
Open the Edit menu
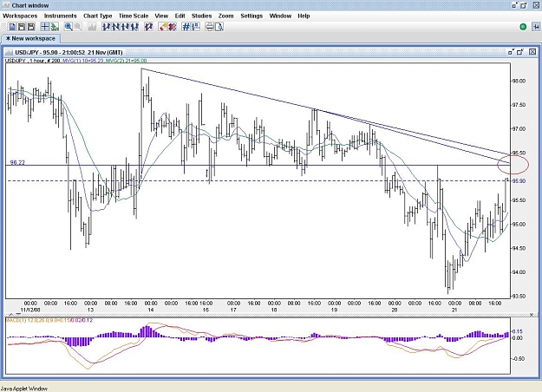point(180,16)
